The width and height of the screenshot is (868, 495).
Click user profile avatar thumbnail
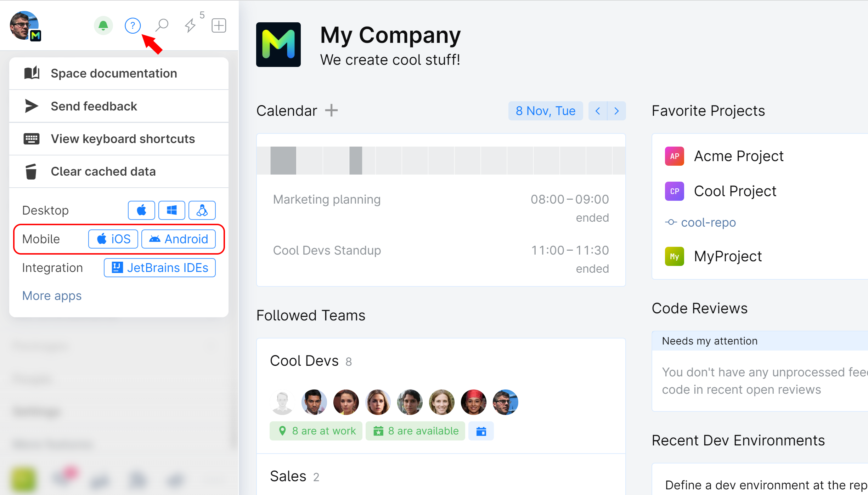25,24
